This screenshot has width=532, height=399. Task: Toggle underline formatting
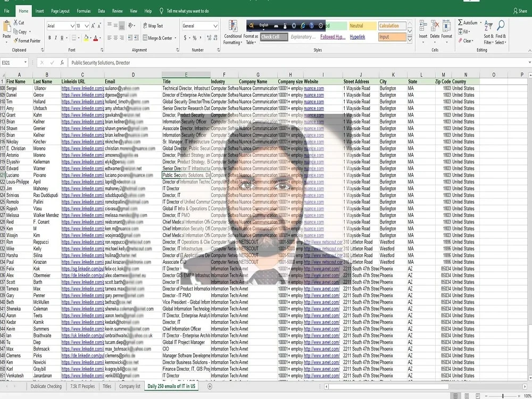click(x=62, y=38)
